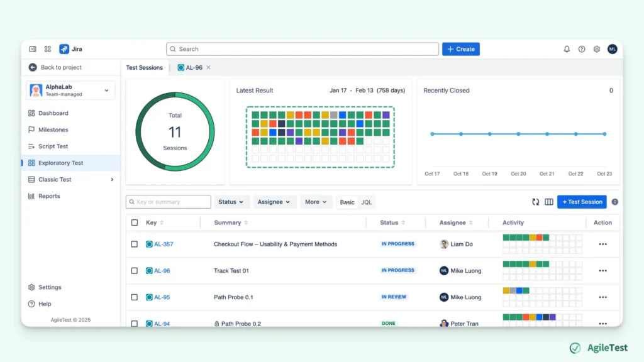Image resolution: width=644 pixels, height=362 pixels.
Task: Toggle the select-all header checkbox
Action: coord(135,222)
